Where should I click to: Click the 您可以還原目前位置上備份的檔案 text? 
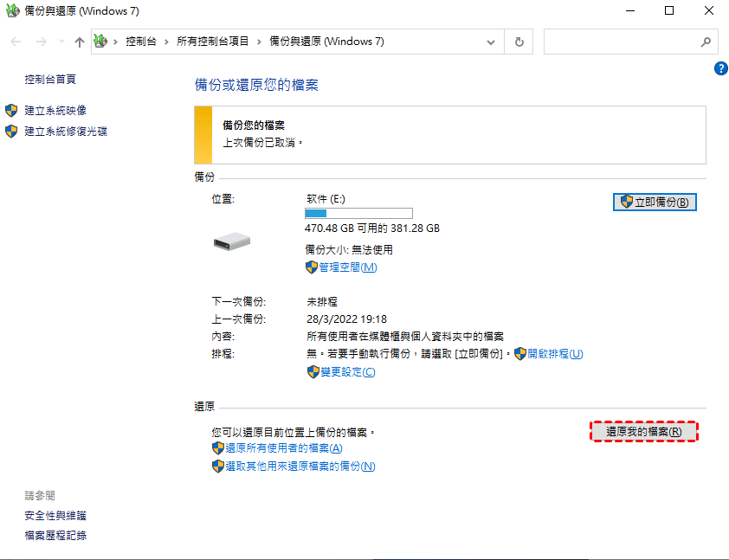(293, 433)
